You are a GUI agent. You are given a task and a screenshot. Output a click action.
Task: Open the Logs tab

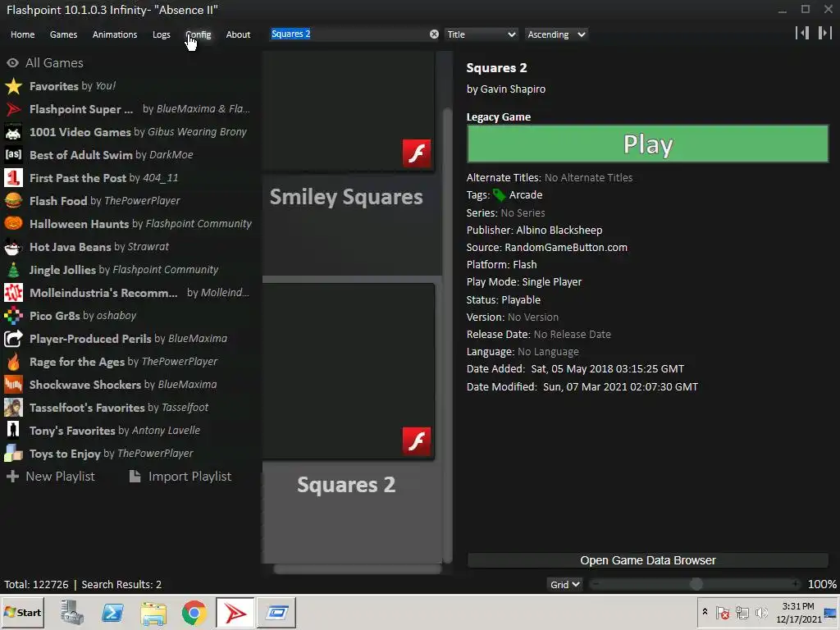tap(162, 34)
